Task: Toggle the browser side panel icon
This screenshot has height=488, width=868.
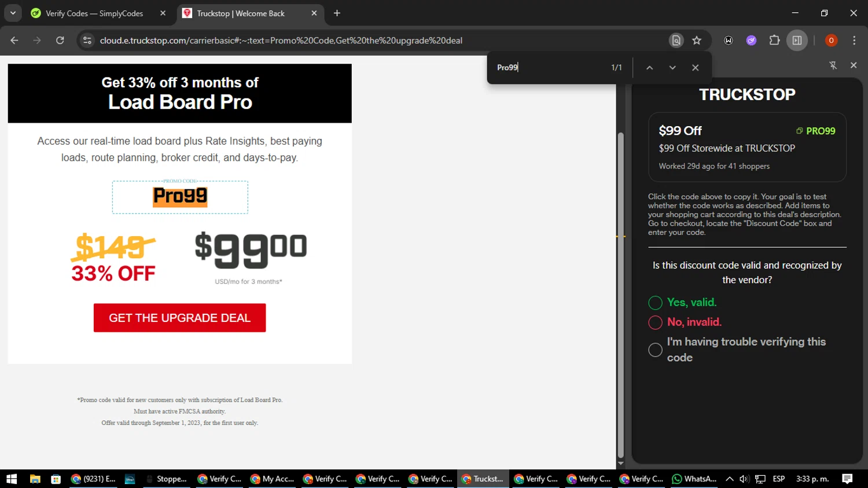Action: (797, 41)
